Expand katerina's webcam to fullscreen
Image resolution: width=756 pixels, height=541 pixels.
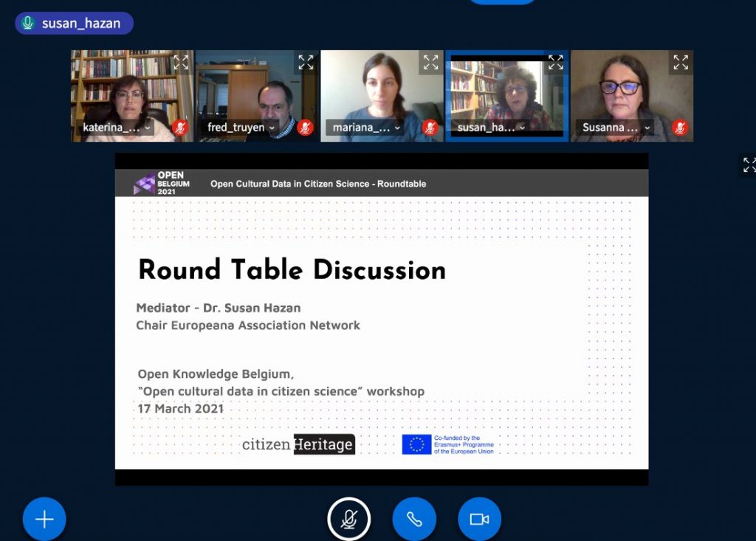(x=181, y=63)
